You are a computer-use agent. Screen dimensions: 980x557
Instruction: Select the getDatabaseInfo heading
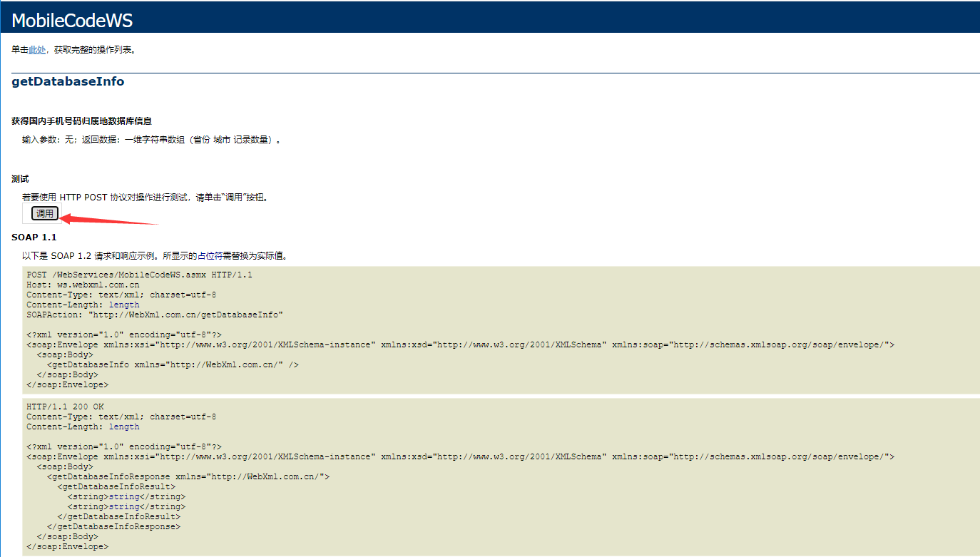pos(67,81)
